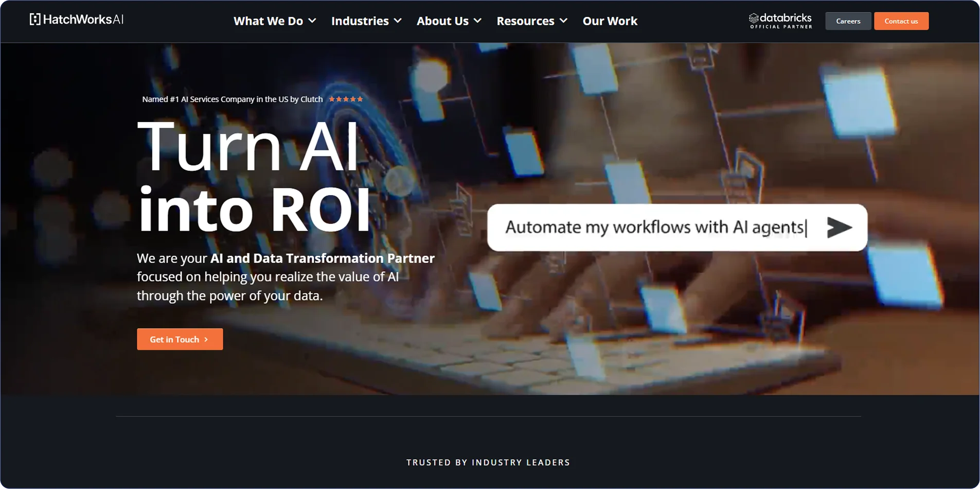This screenshot has height=489, width=980.
Task: Click the What We Do nav label
Action: pyautogui.click(x=268, y=21)
